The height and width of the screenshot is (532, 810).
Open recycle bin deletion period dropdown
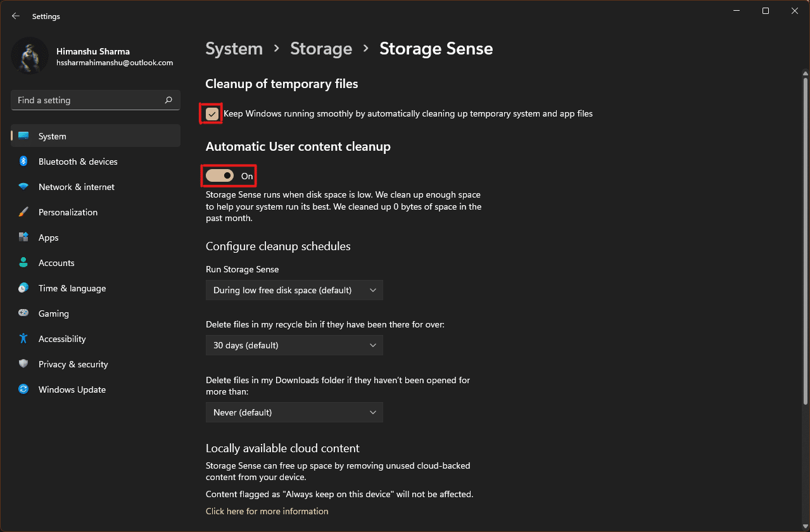click(x=294, y=345)
